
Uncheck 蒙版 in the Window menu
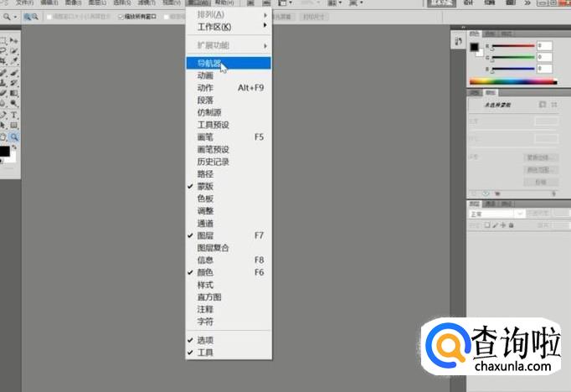click(229, 187)
